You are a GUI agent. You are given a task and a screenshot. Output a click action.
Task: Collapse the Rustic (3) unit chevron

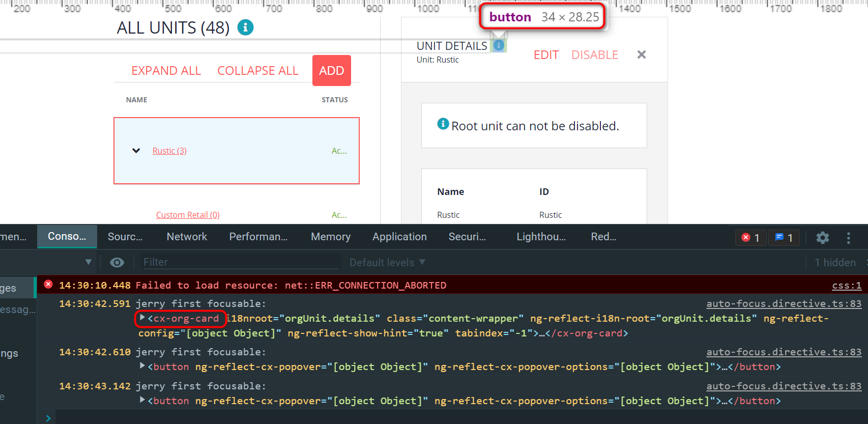(x=136, y=151)
